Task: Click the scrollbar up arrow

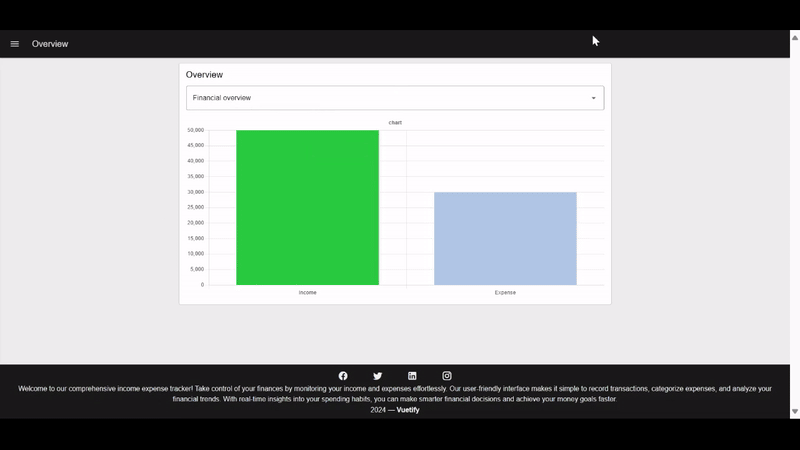Action: click(795, 35)
